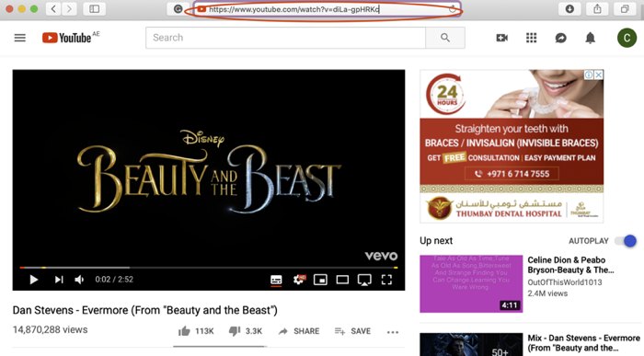Open the account avatar menu
The height and width of the screenshot is (356, 644).
[627, 38]
